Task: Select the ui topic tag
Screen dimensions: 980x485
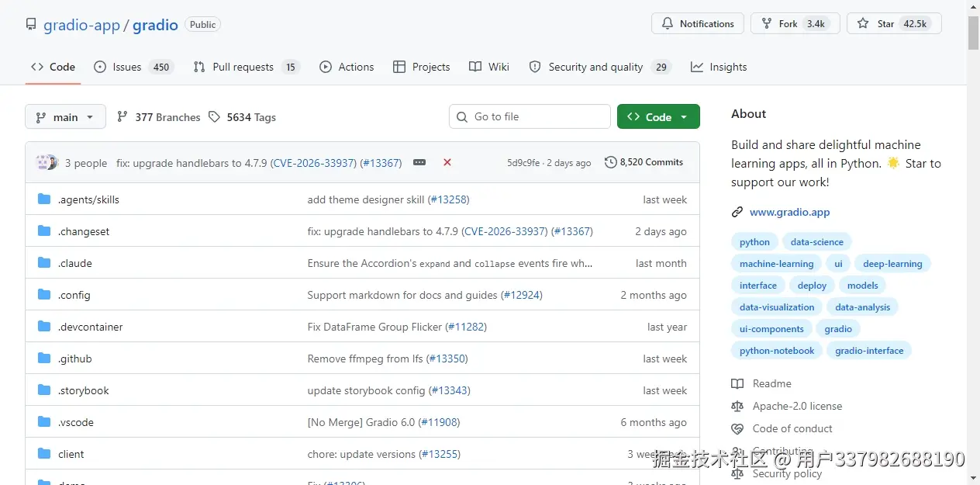Action: pyautogui.click(x=838, y=264)
